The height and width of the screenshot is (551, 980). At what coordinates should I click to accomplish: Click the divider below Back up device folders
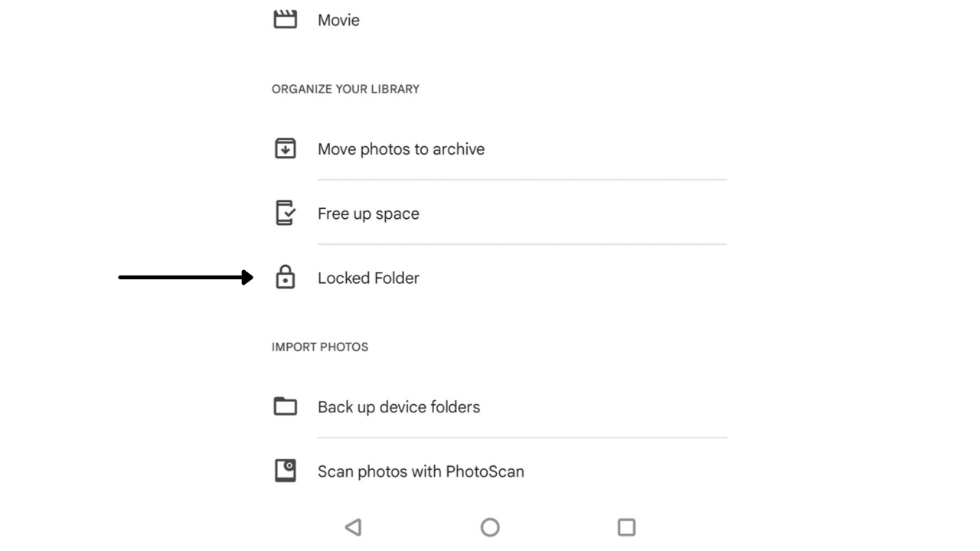[x=522, y=438]
